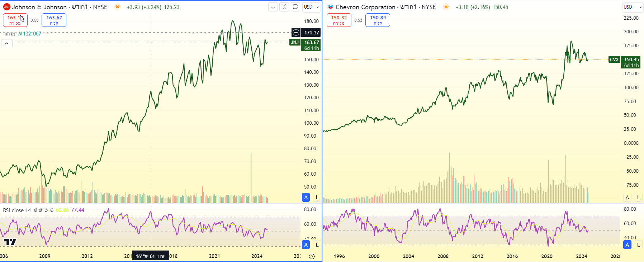Toggle log scale L on JNJ price pane
This screenshot has height=262, width=644.
317,197
